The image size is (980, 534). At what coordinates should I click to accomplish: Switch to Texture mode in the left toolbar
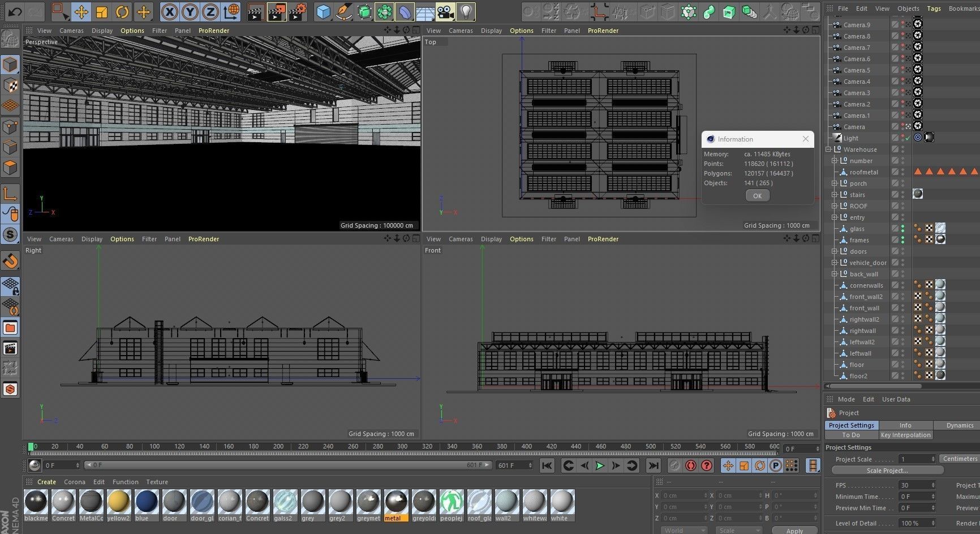[10, 85]
